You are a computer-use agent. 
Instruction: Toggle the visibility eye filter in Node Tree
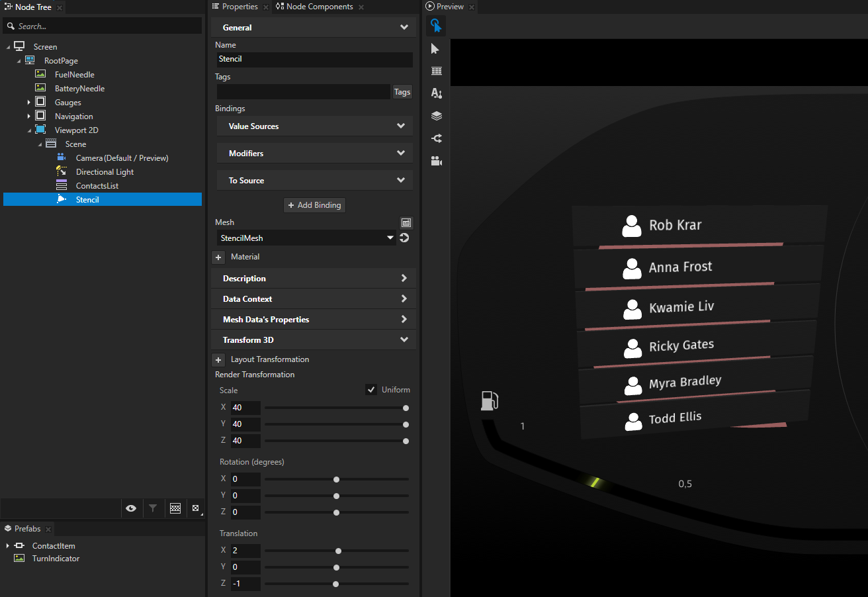131,508
